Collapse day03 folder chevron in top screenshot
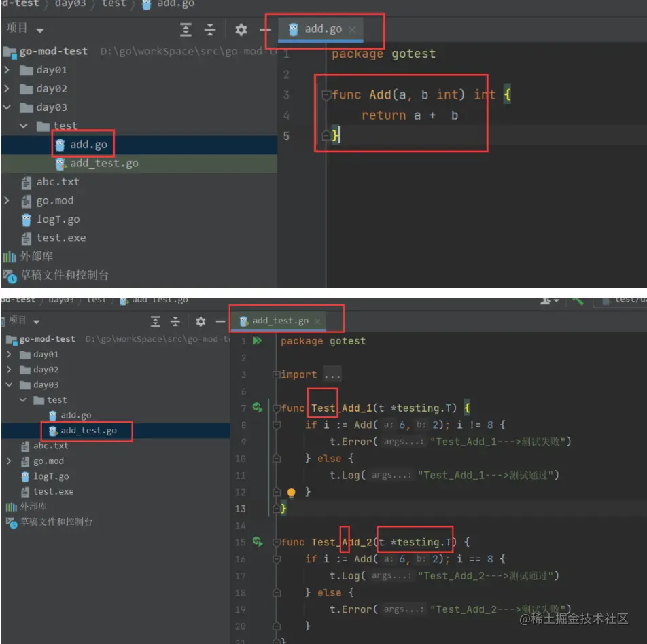Screen dimensions: 647x644 pyautogui.click(x=7, y=107)
